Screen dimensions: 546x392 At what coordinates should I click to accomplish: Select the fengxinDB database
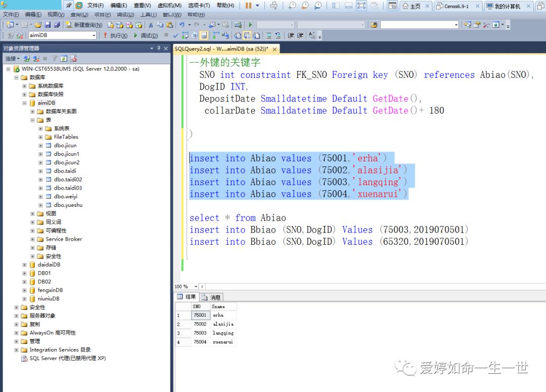coord(50,290)
